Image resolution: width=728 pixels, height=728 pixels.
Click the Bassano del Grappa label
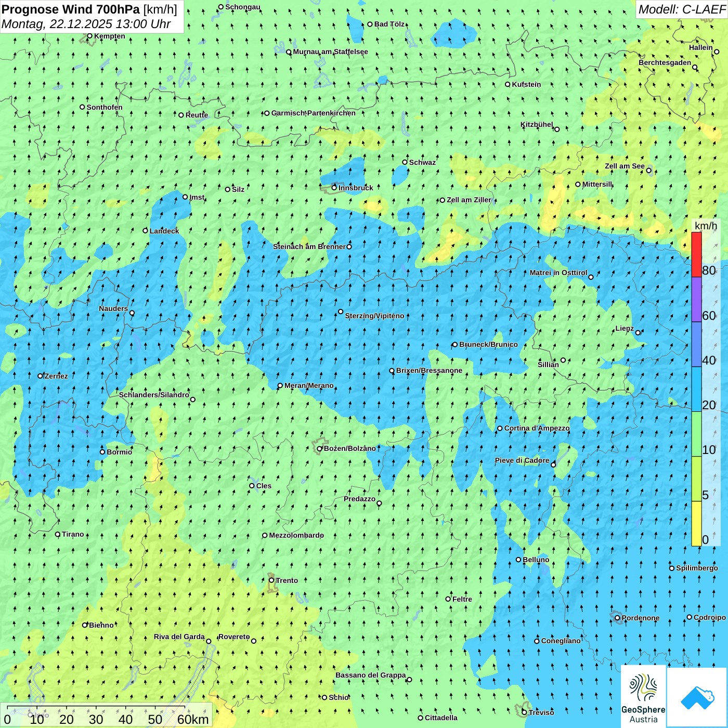pyautogui.click(x=370, y=675)
